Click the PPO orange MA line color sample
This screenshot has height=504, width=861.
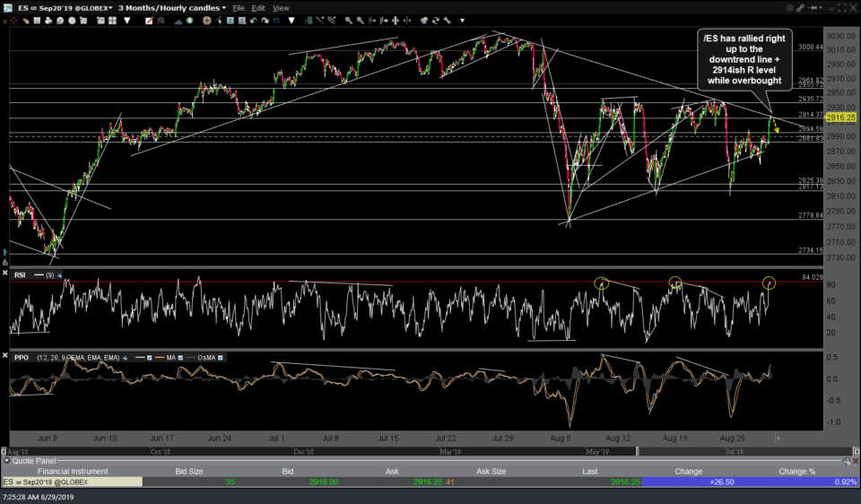160,358
